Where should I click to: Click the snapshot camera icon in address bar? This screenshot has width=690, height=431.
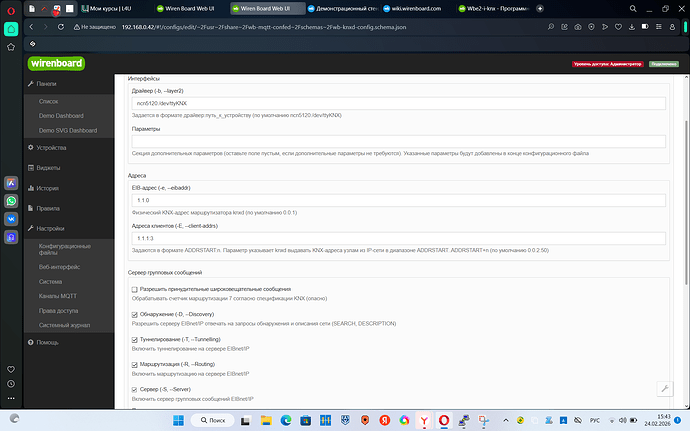578,27
